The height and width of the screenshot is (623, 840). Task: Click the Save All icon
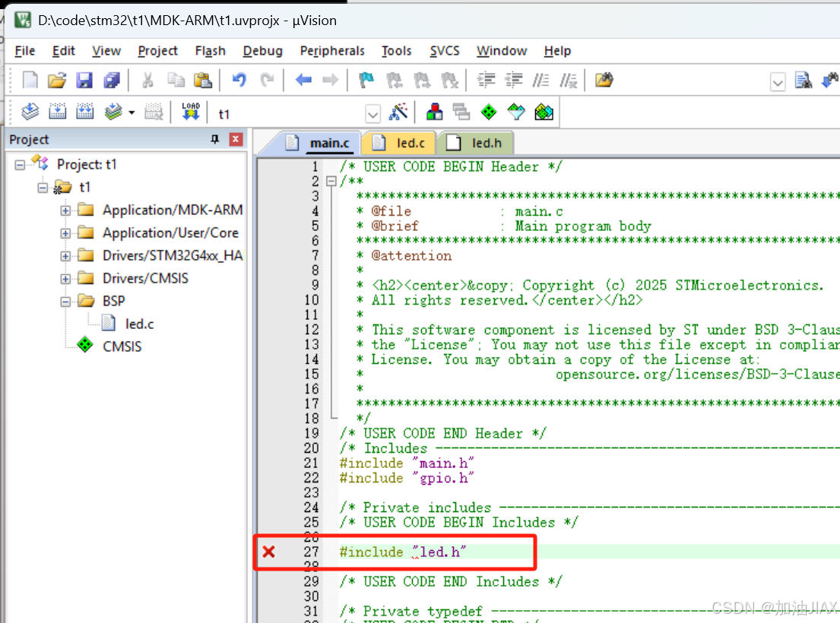point(112,81)
